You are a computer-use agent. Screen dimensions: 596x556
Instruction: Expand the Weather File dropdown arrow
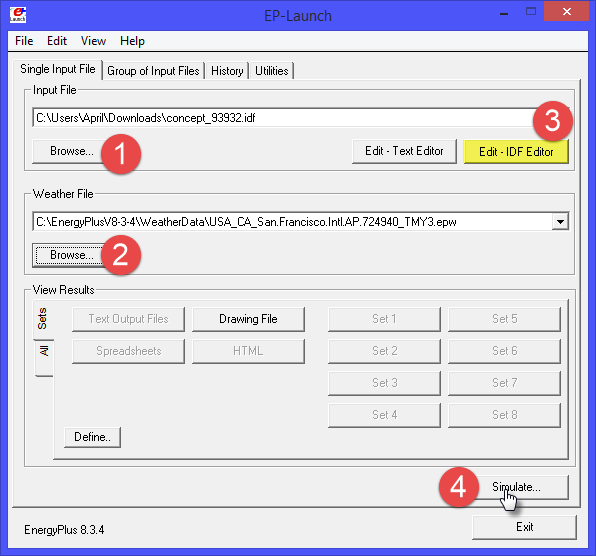pos(560,222)
